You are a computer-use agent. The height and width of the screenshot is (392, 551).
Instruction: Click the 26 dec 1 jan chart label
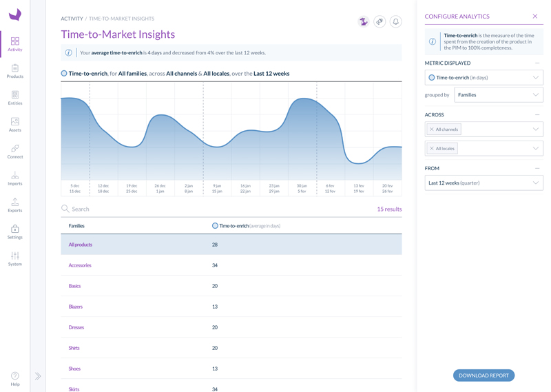(160, 189)
